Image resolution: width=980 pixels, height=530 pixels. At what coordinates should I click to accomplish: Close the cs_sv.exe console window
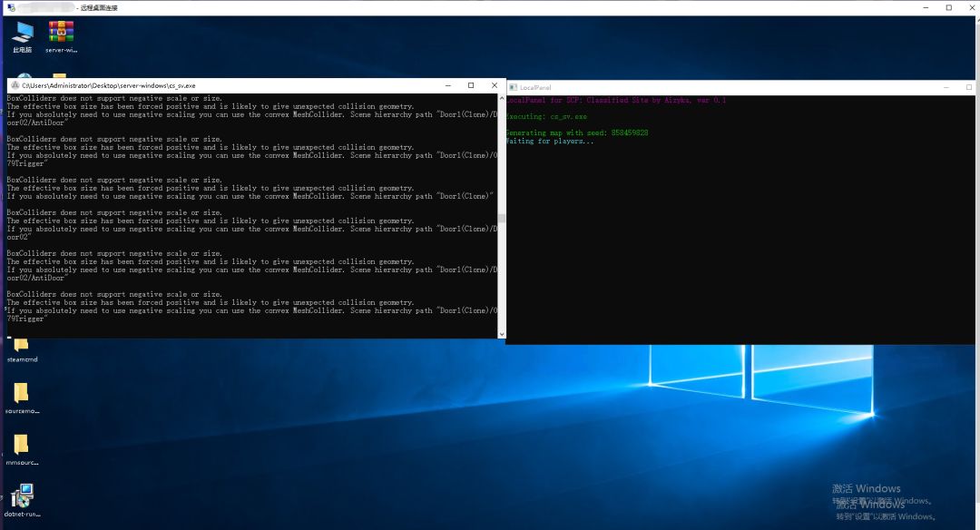tap(494, 85)
